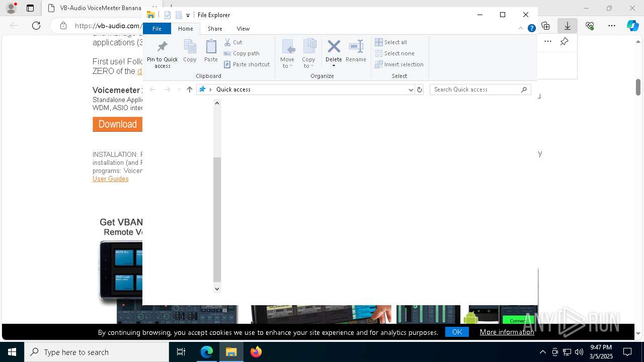Click the File Explorer help icon
644x362 pixels.
pos(531,28)
